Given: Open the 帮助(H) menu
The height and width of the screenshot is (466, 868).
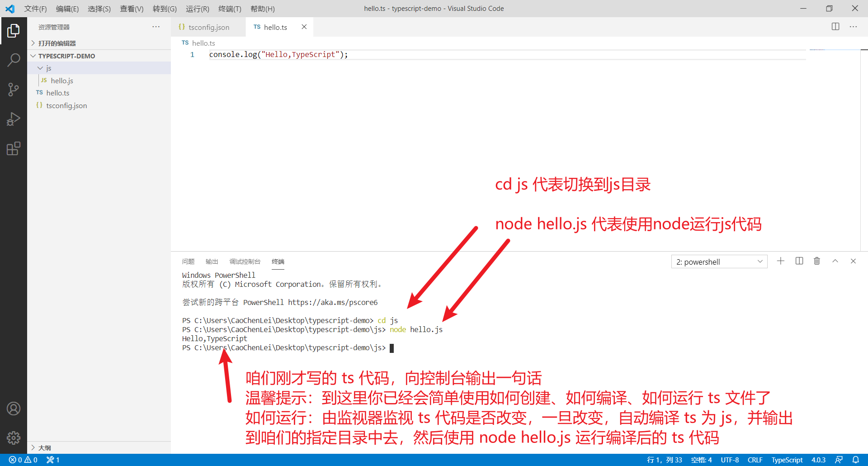Looking at the screenshot, I should tap(262, 9).
